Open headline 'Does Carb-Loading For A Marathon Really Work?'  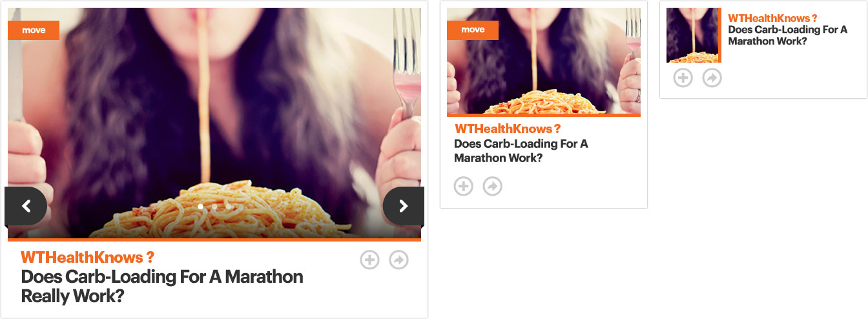tap(162, 287)
